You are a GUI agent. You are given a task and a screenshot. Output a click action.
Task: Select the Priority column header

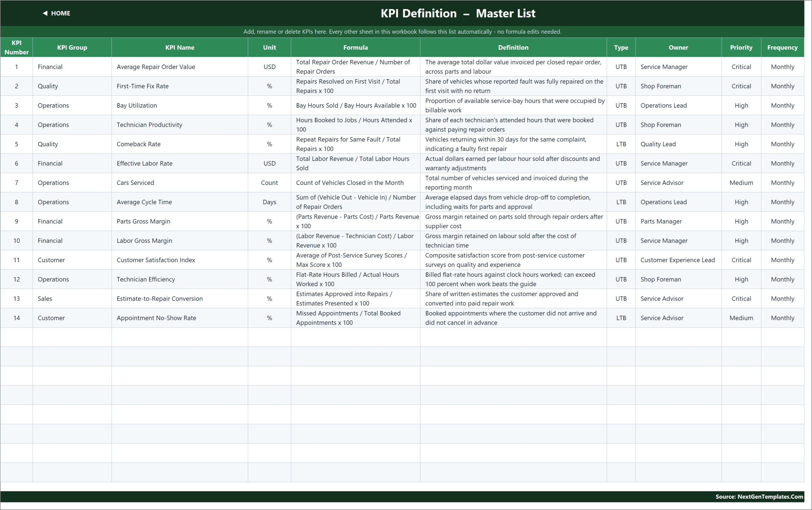pos(741,47)
